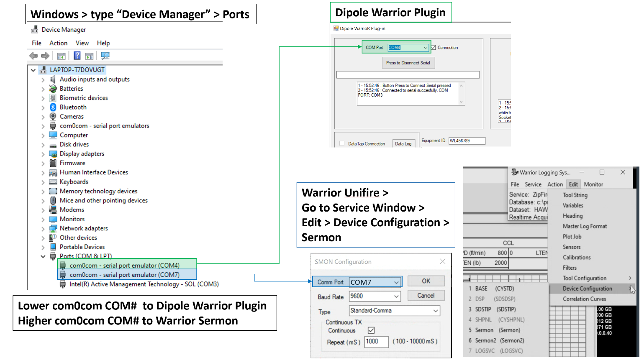This screenshot has height=360, width=644.
Task: Enable the Data Tap Connection checkbox
Action: pos(342,143)
